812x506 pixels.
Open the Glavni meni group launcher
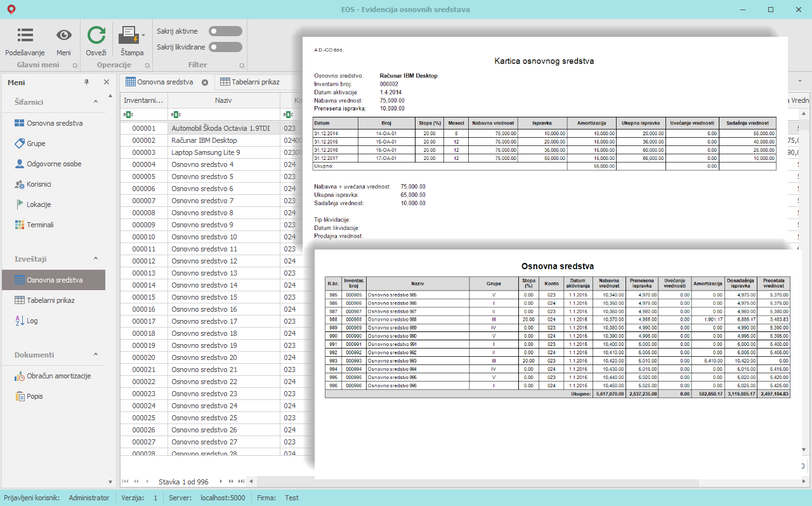pyautogui.click(x=75, y=65)
